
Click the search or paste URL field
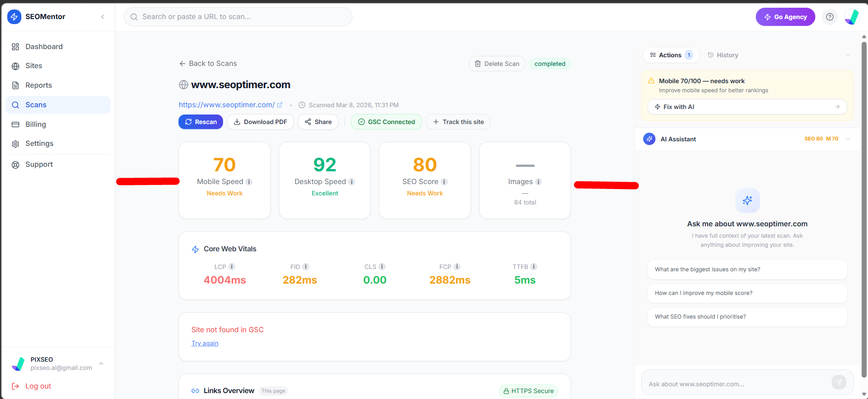[x=238, y=17]
